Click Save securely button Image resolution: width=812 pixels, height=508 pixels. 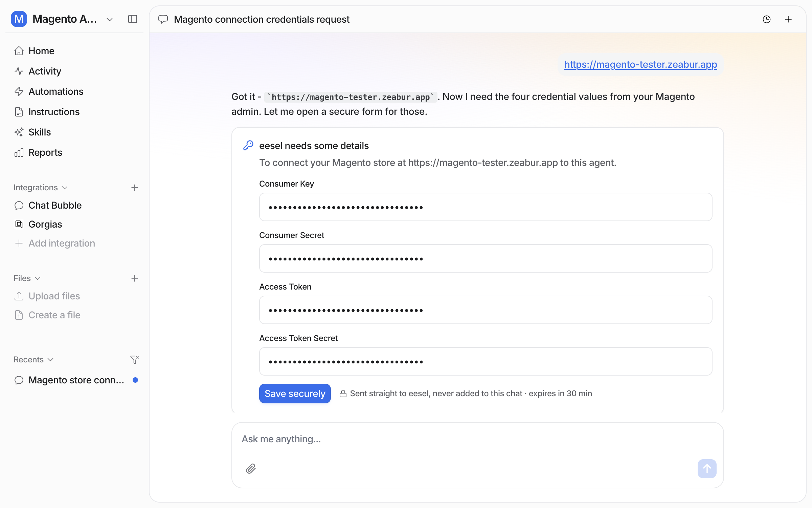click(295, 394)
